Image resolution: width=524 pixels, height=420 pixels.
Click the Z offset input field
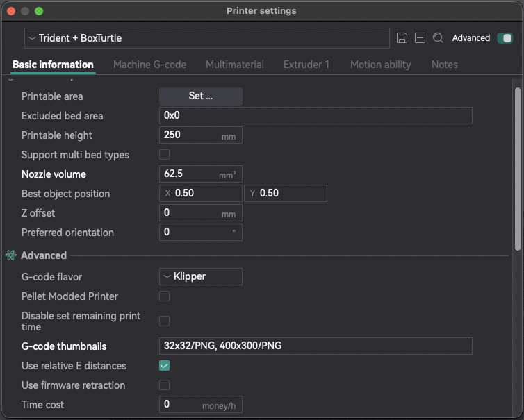click(201, 212)
